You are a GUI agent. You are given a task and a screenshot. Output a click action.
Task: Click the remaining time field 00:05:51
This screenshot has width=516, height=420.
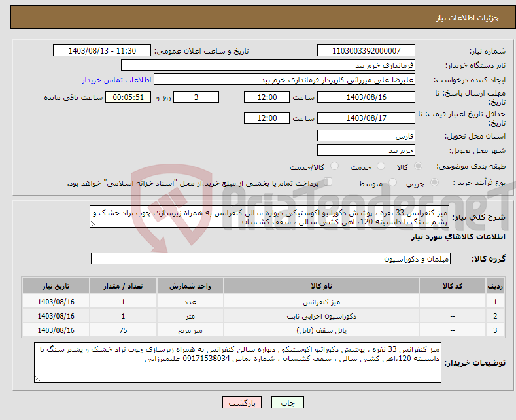click(x=128, y=97)
